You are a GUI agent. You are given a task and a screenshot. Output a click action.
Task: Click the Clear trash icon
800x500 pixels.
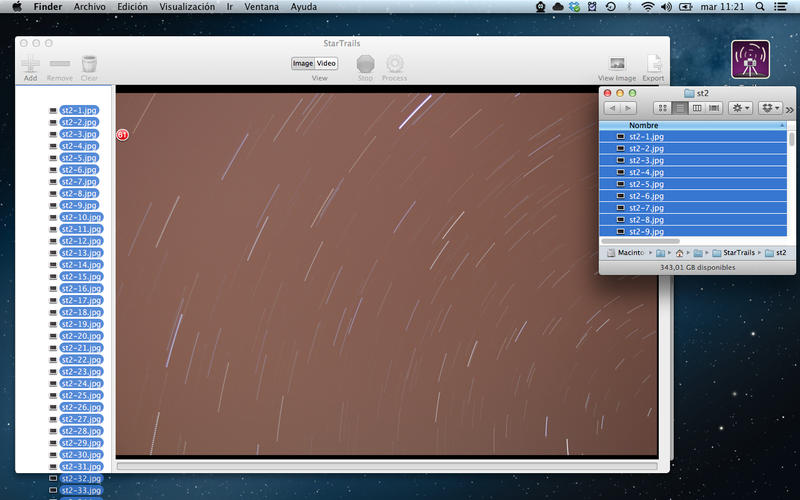tap(89, 64)
